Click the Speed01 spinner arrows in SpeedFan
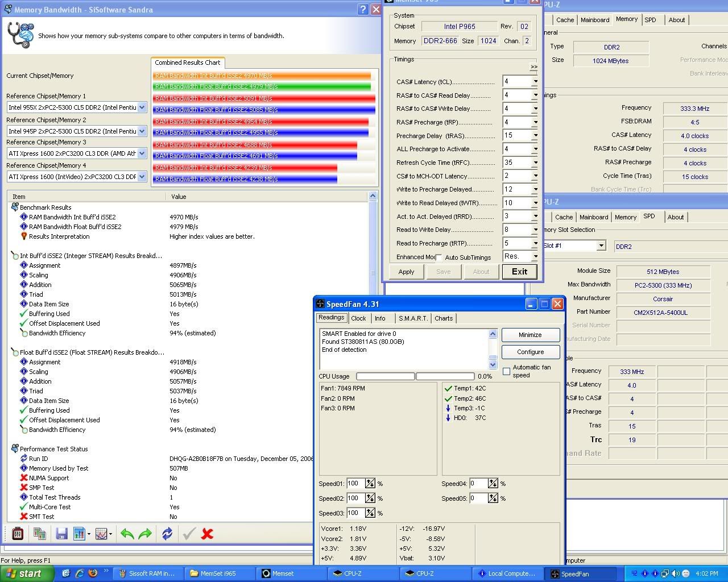The image size is (728, 582). pos(370,484)
